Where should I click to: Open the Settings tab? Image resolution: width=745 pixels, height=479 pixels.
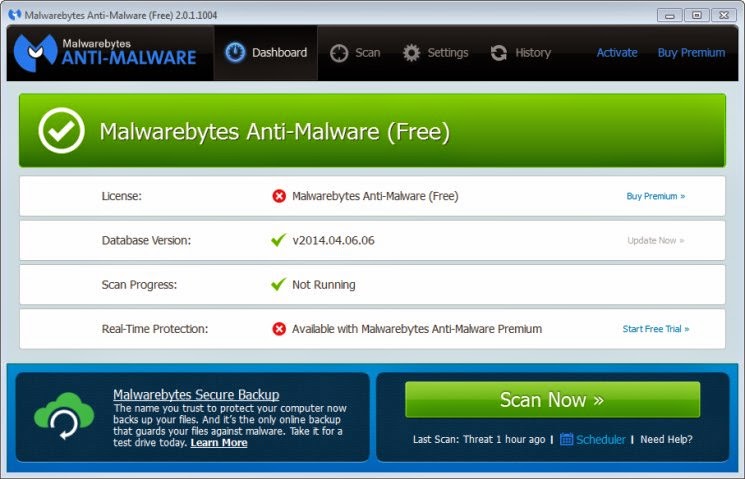(x=435, y=53)
